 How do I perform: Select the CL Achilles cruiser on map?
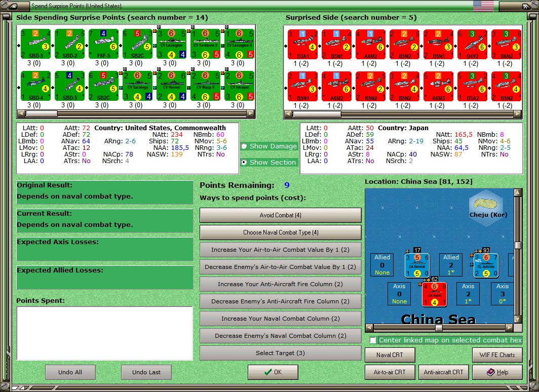[486, 265]
